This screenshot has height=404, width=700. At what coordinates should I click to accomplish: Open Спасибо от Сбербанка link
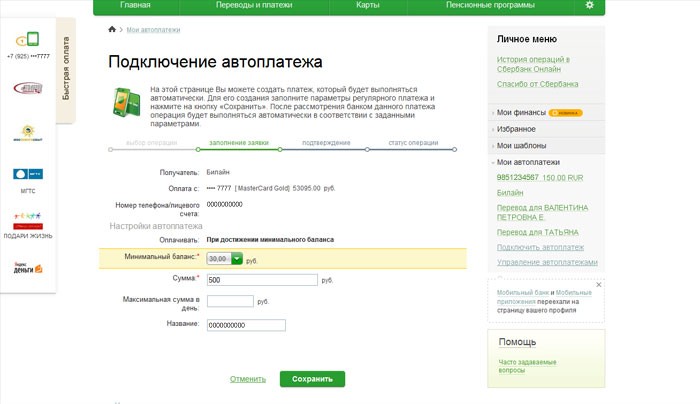coord(538,84)
